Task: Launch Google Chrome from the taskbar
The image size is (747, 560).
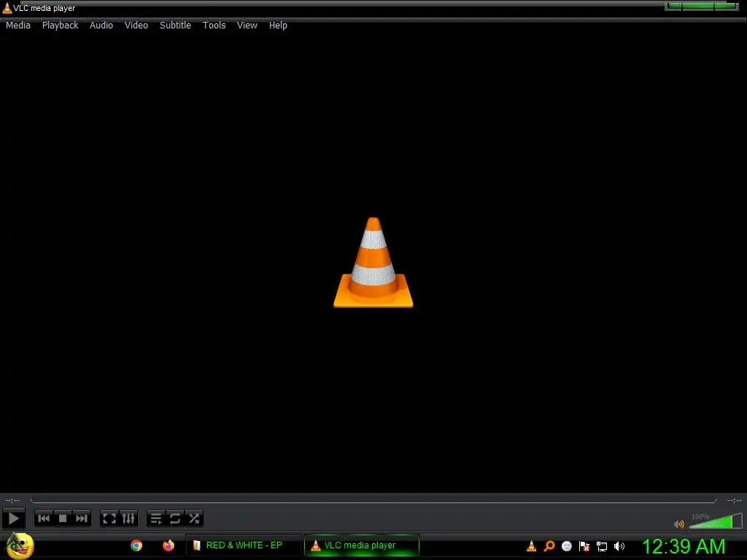Action: coord(136,545)
